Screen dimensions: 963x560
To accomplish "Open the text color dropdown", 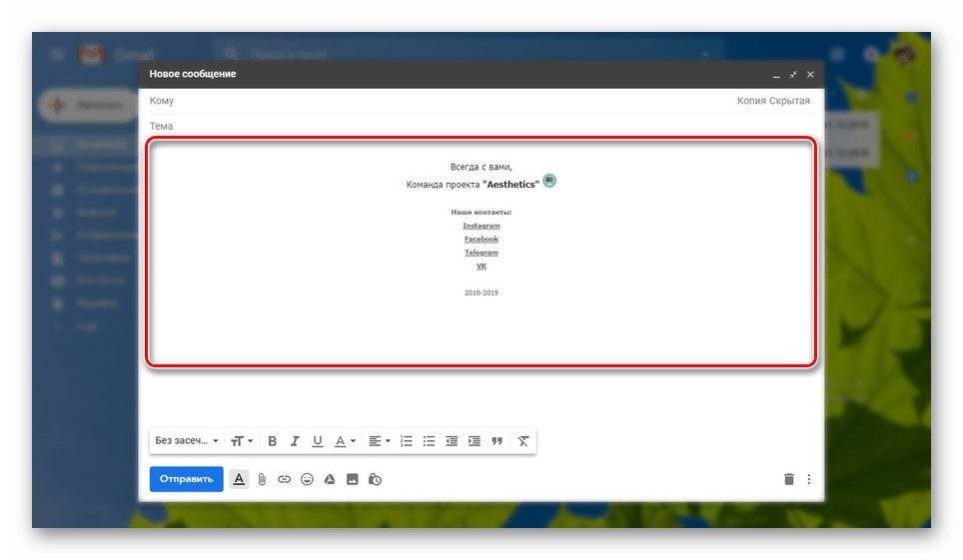I will tap(345, 441).
